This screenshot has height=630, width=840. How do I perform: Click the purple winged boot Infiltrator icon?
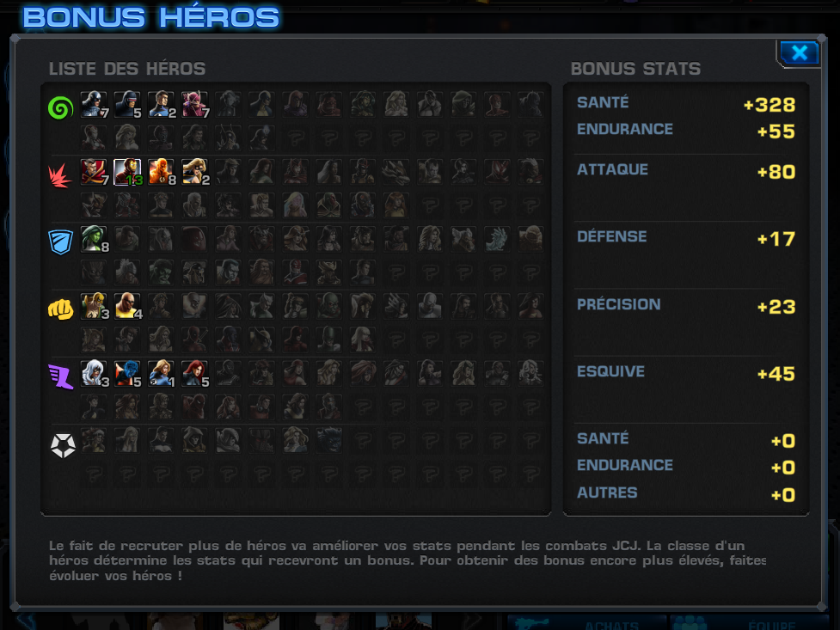click(61, 376)
